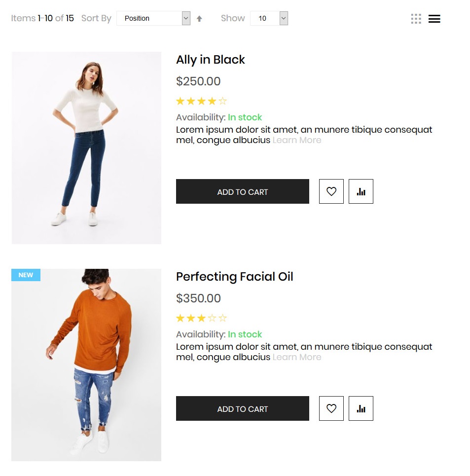470x476 pixels.
Task: Add Perfecting Facial Oil to wishlist
Action: pos(331,408)
